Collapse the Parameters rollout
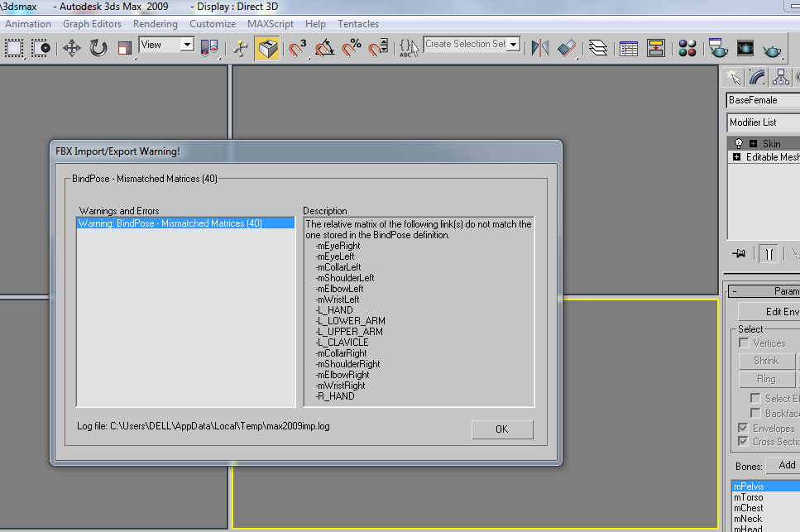 (764, 291)
